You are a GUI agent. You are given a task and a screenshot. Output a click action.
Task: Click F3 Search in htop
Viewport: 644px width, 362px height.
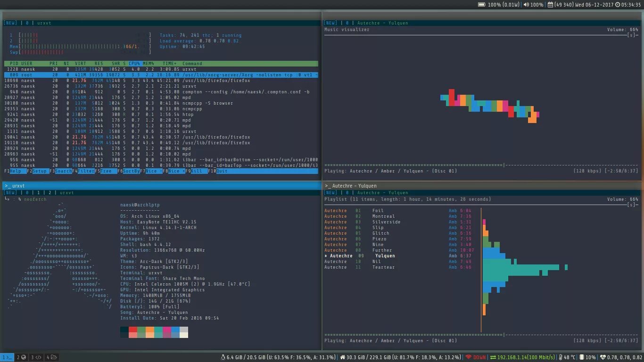click(x=60, y=171)
